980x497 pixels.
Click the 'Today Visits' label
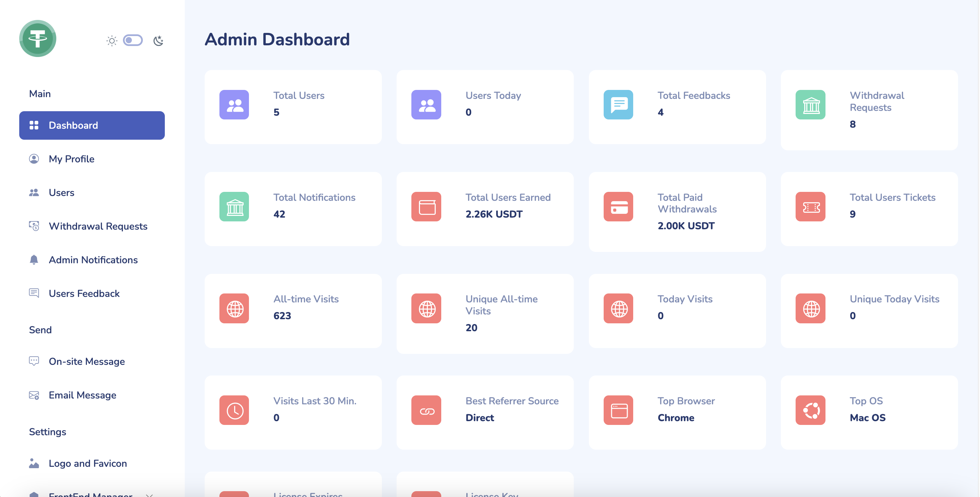click(x=685, y=299)
